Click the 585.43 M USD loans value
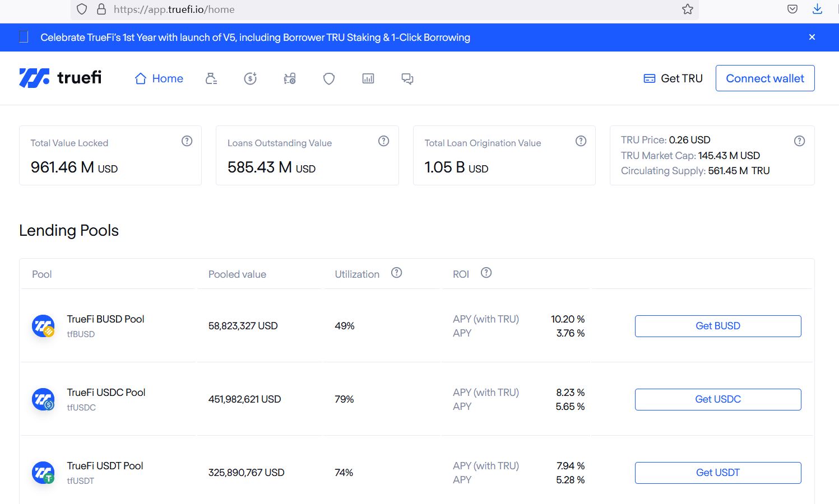The height and width of the screenshot is (504, 839). 271,167
